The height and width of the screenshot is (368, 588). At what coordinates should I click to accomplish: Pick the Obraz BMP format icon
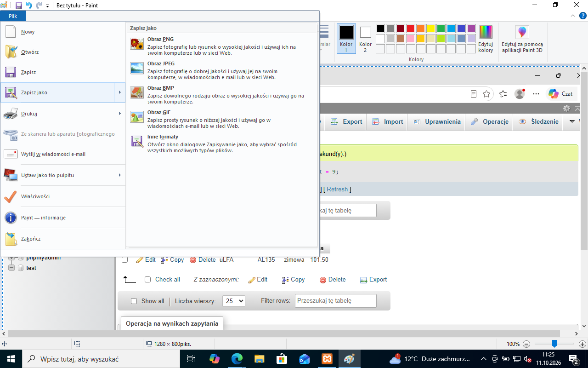click(137, 92)
